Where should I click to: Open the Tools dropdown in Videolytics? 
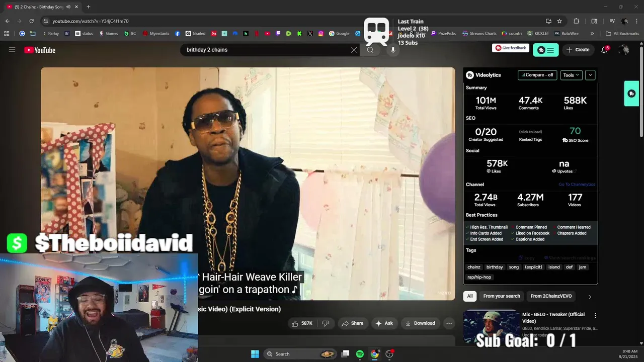571,75
